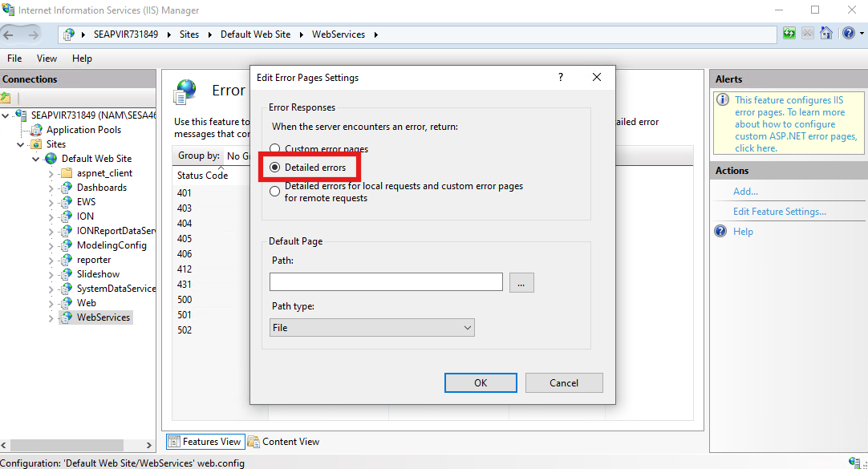Image resolution: width=868 pixels, height=469 pixels.
Task: Collapse the Default Web Site node
Action: point(36,159)
